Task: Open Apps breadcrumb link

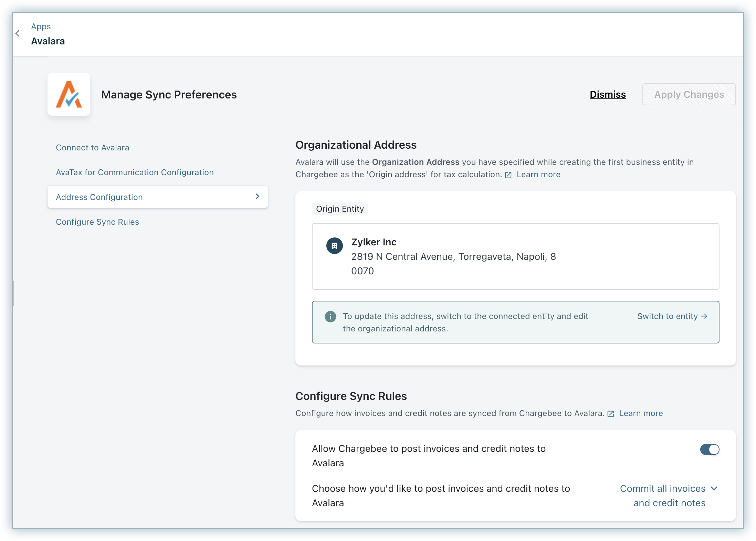Action: [41, 26]
